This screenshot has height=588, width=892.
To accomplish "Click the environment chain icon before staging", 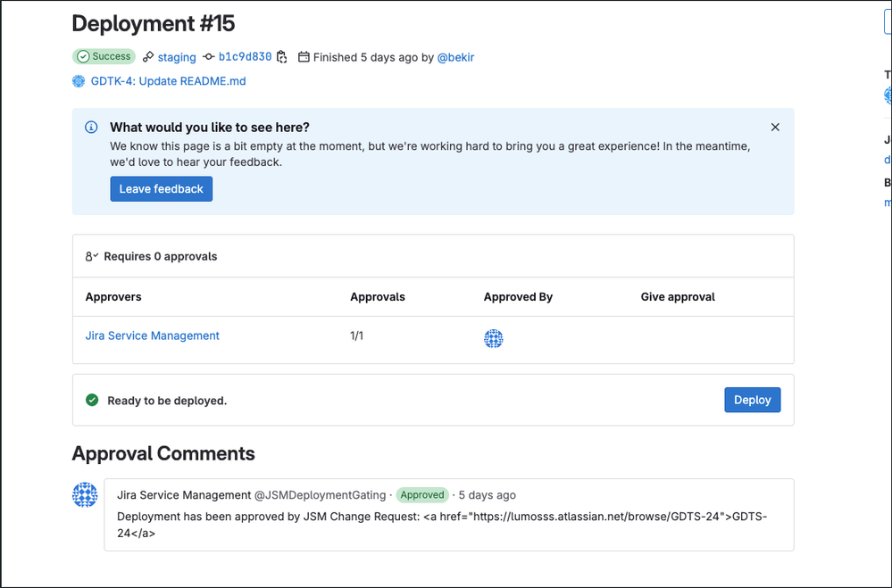I will [150, 56].
